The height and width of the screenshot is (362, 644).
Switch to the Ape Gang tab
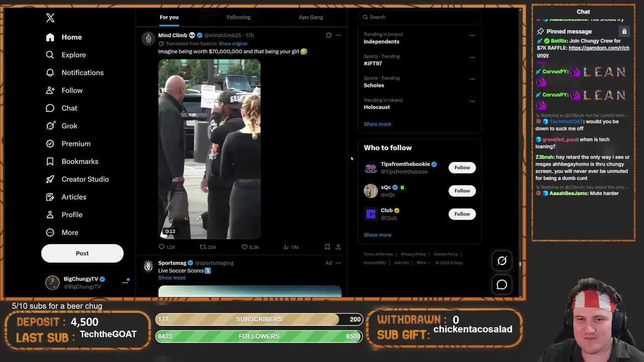pos(311,17)
